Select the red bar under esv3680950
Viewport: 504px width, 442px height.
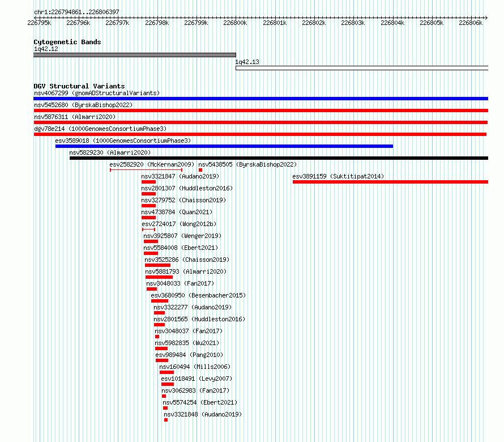tap(160, 301)
